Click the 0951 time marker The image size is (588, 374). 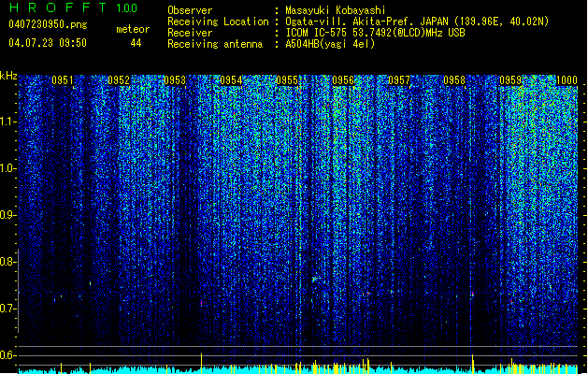tap(63, 80)
